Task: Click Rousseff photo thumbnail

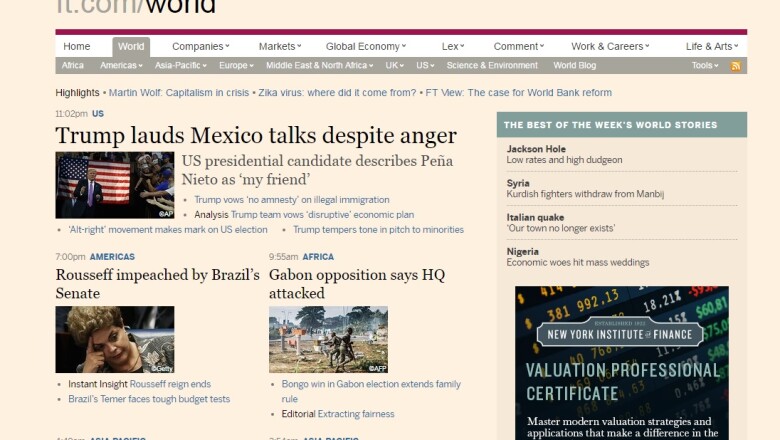Action: pyautogui.click(x=115, y=340)
